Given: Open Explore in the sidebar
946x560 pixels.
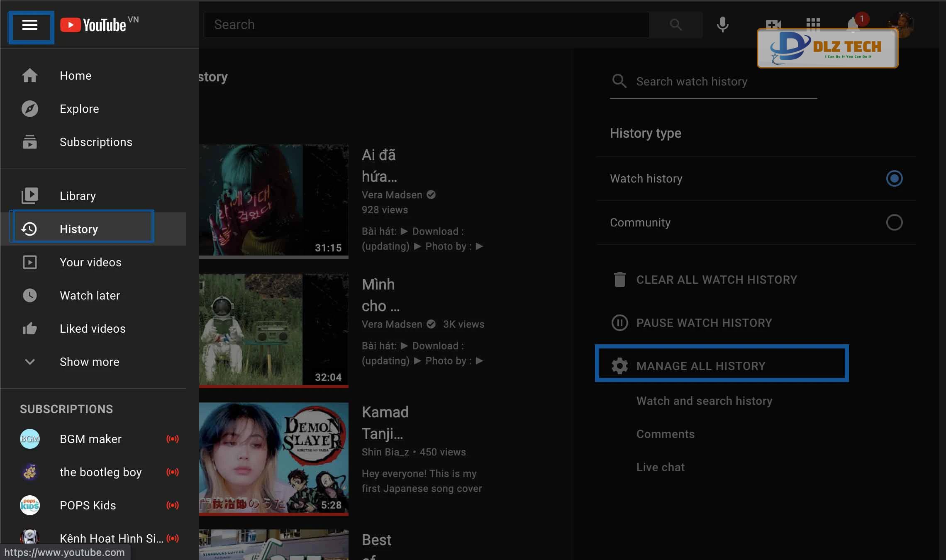Looking at the screenshot, I should pos(93,109).
